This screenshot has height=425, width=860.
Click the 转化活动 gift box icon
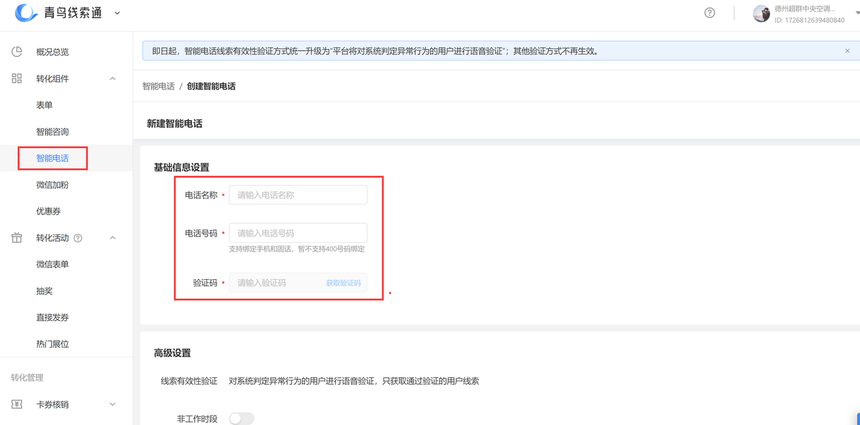click(x=16, y=238)
